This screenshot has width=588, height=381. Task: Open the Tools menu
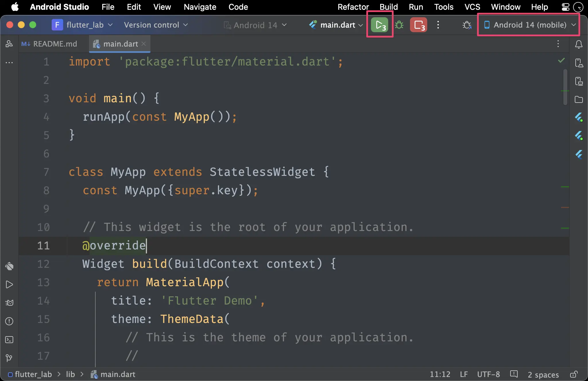click(x=444, y=7)
